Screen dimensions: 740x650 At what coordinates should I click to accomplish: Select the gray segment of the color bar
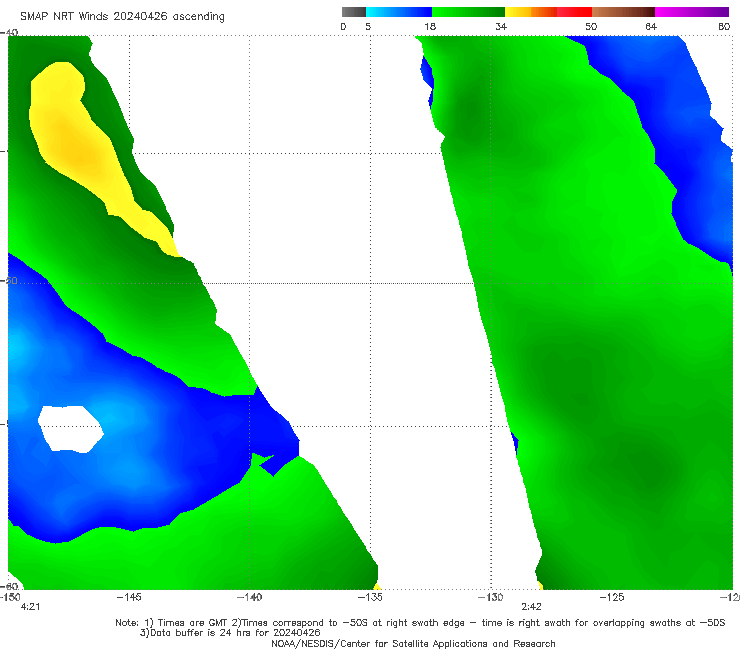click(x=353, y=12)
